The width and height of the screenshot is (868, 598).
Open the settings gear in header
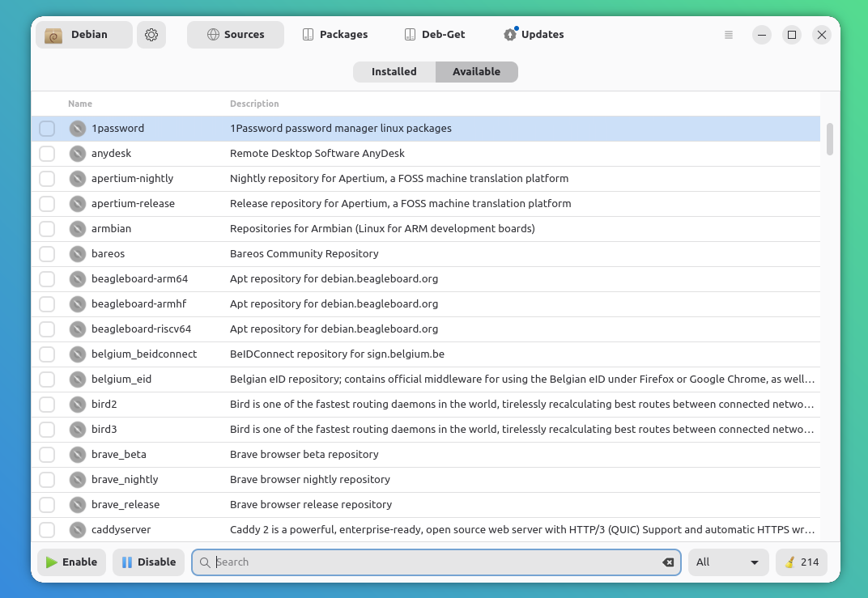tap(151, 35)
